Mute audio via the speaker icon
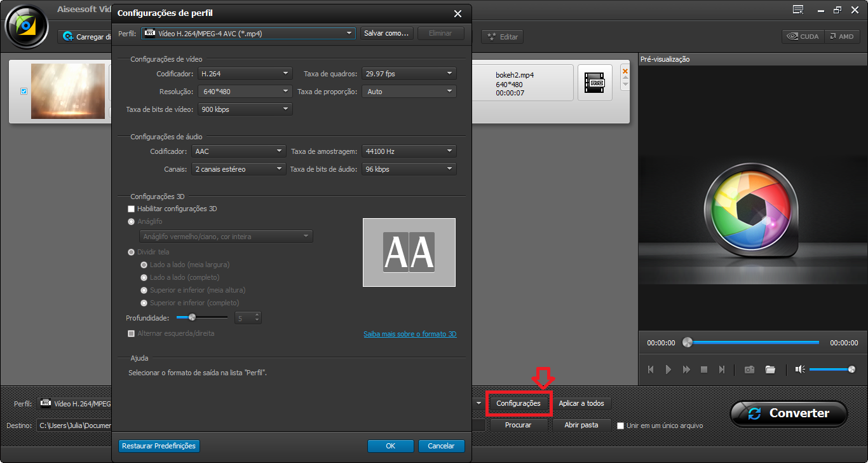 798,369
